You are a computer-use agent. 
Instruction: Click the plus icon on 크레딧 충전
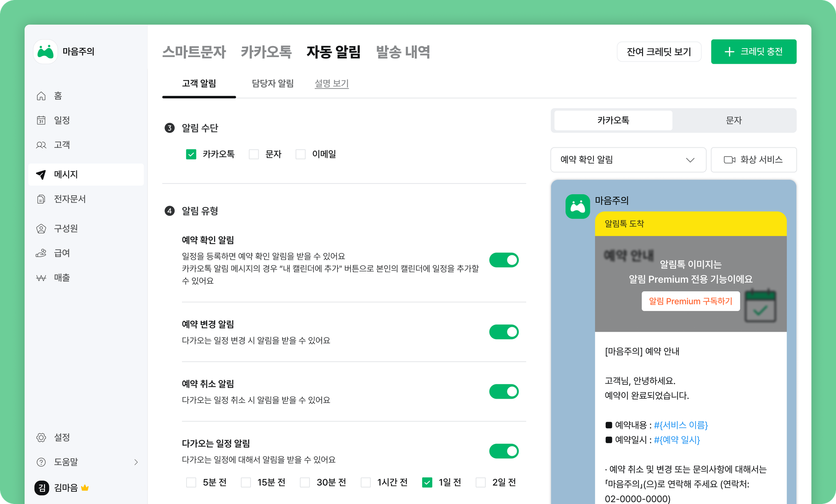[x=729, y=52]
